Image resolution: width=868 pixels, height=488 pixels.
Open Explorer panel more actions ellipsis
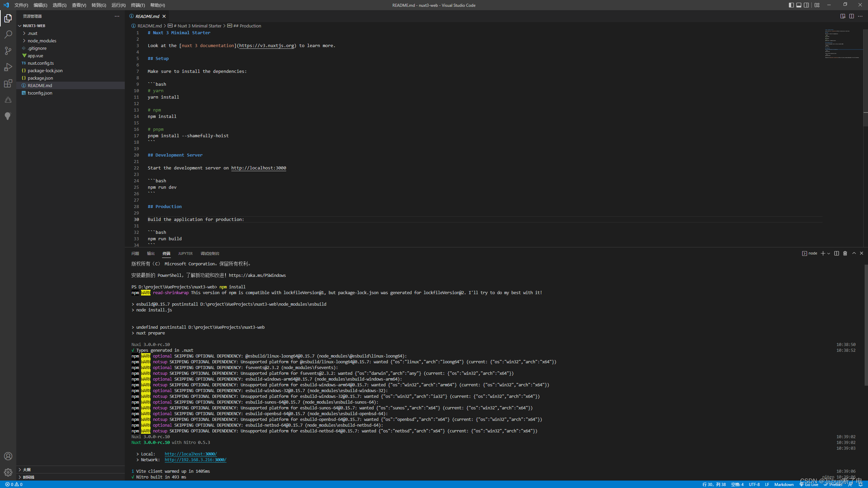click(x=117, y=16)
